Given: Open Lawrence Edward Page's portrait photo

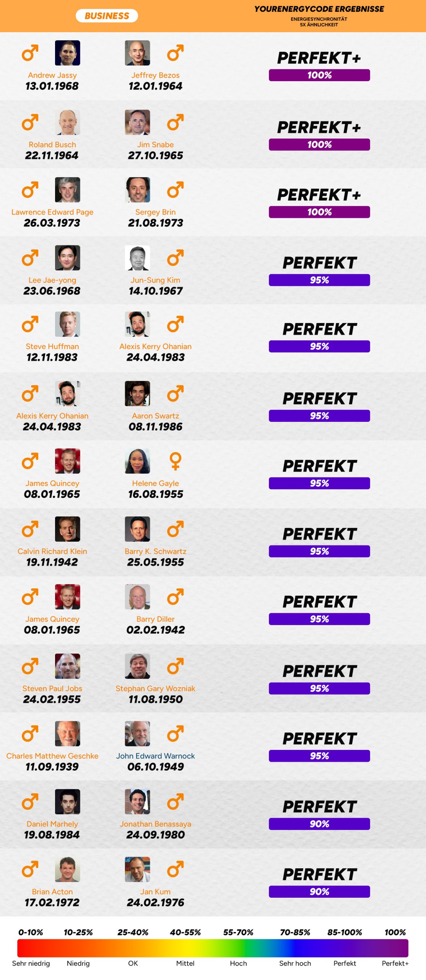Looking at the screenshot, I should tap(68, 190).
